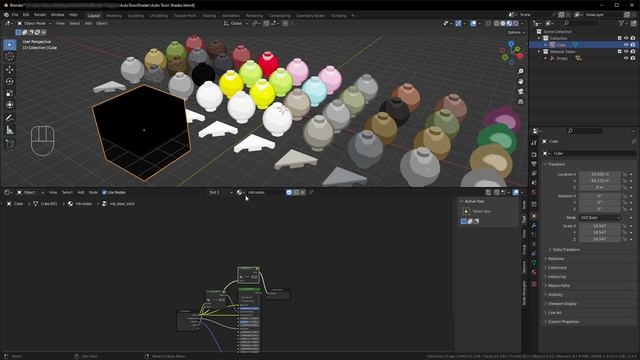Adjust the Scale X value field

pos(600,226)
